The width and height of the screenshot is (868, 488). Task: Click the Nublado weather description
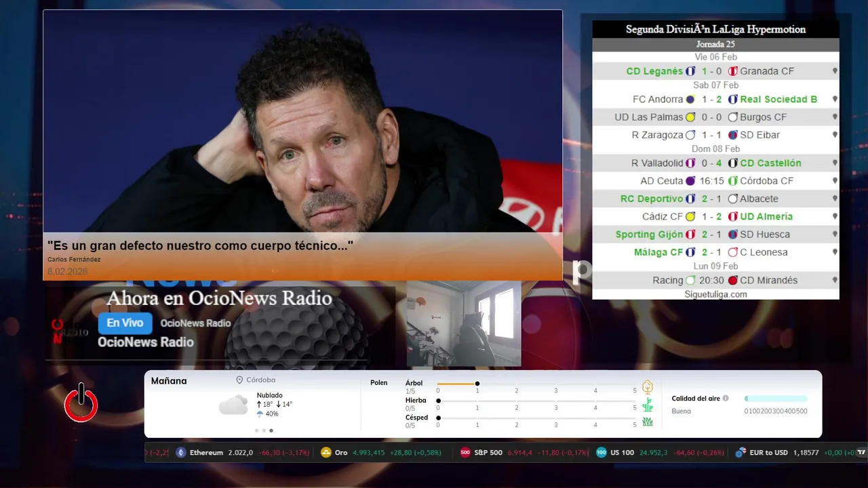270,395
